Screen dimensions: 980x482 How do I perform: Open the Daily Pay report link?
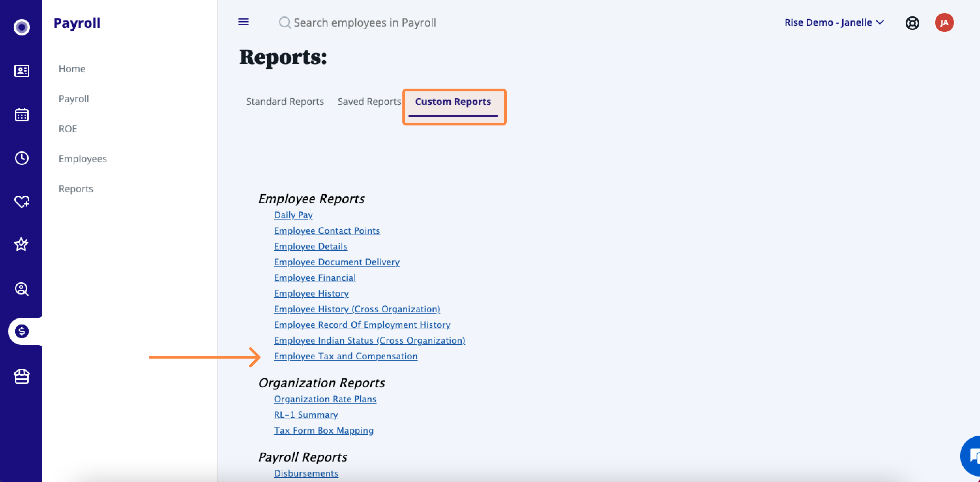pyautogui.click(x=293, y=215)
